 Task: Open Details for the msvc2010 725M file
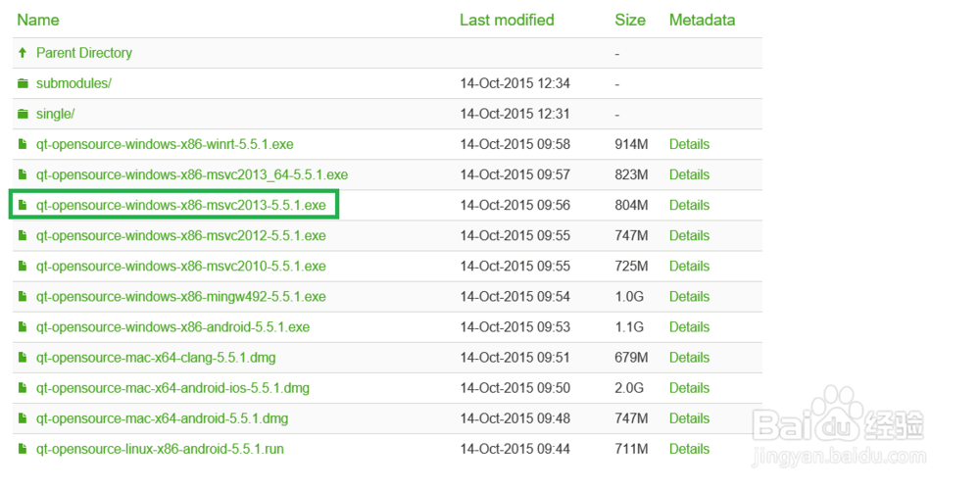tap(689, 267)
